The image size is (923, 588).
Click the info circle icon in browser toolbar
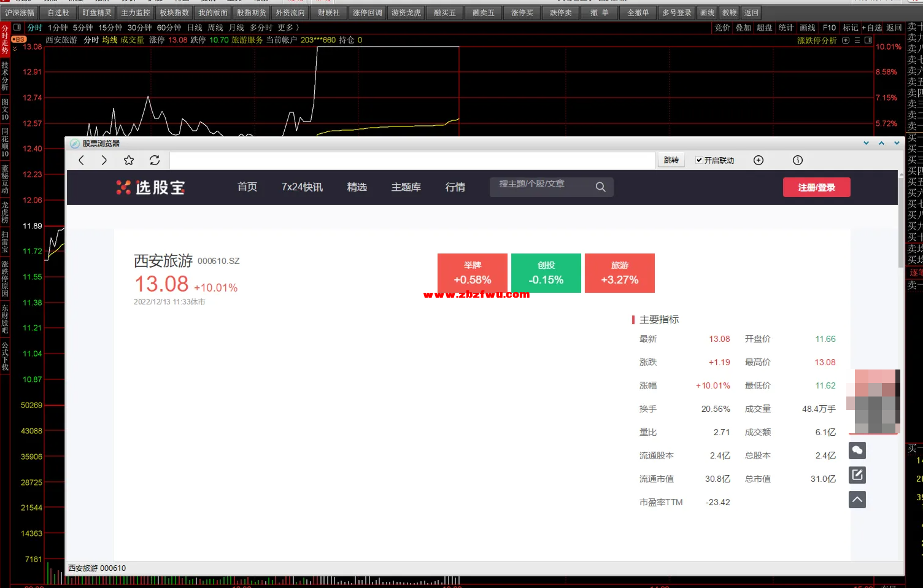[x=798, y=160]
